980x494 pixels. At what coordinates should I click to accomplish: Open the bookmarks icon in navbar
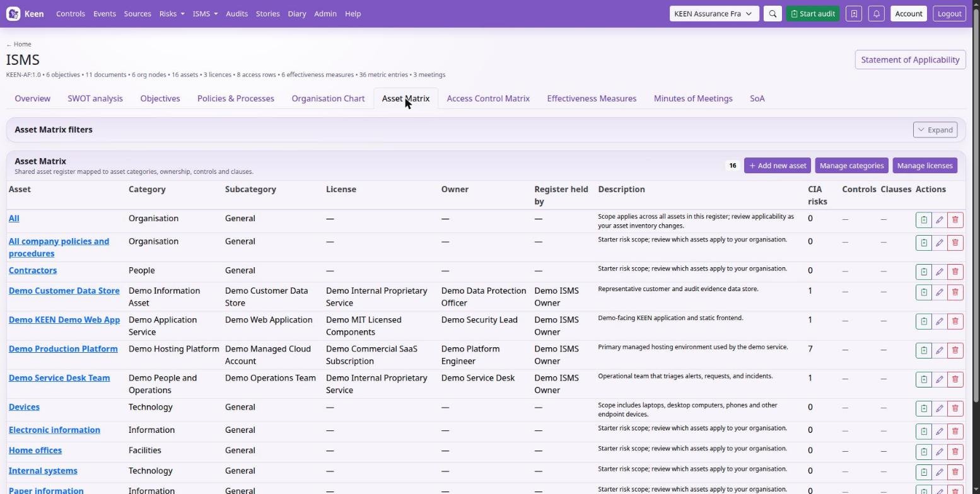tap(854, 14)
